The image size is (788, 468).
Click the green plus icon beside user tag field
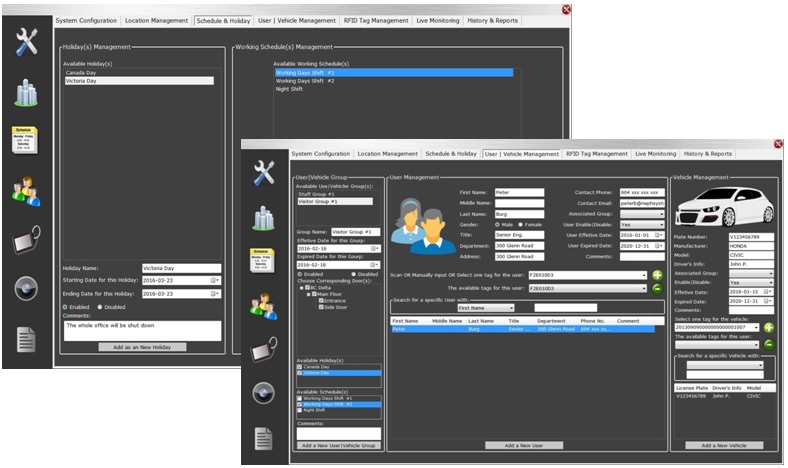pyautogui.click(x=657, y=274)
